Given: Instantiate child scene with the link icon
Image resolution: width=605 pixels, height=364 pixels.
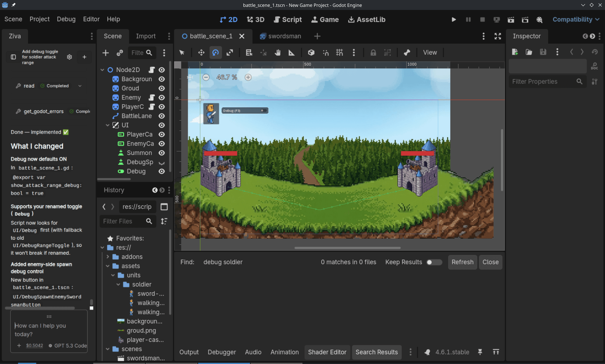Looking at the screenshot, I should (120, 53).
